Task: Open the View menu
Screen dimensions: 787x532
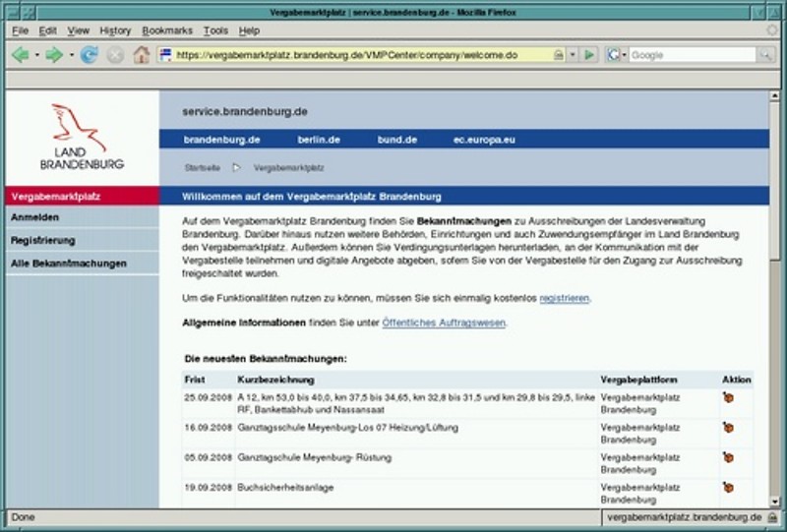Action: point(79,30)
